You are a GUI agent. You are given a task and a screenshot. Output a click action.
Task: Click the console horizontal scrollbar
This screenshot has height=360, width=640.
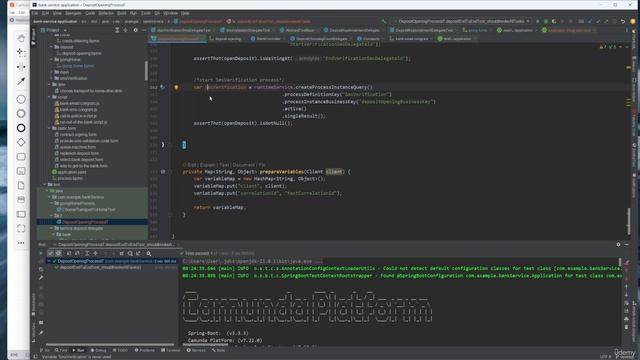point(205,345)
